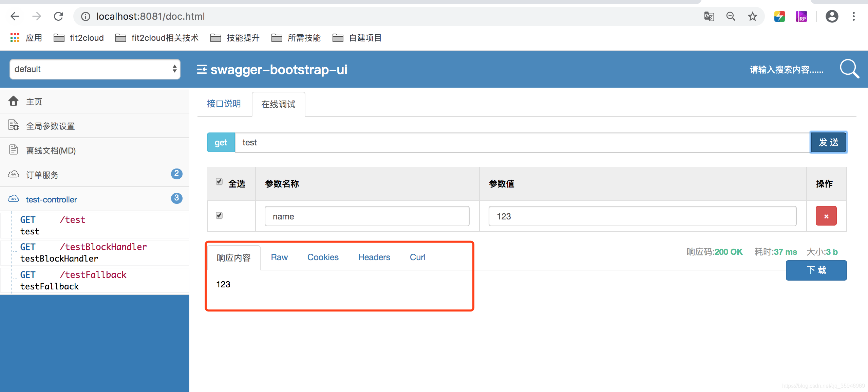
Task: Delete the name parameter with red X
Action: (826, 216)
